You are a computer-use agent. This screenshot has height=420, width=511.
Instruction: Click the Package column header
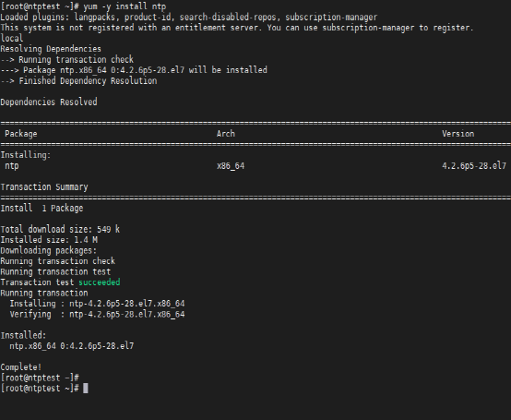(21, 134)
